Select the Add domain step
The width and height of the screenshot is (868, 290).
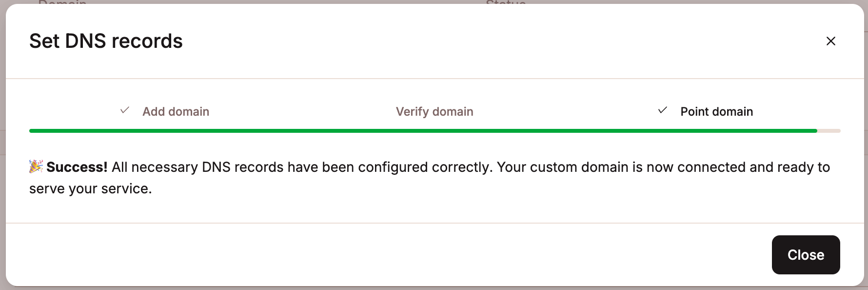point(176,111)
